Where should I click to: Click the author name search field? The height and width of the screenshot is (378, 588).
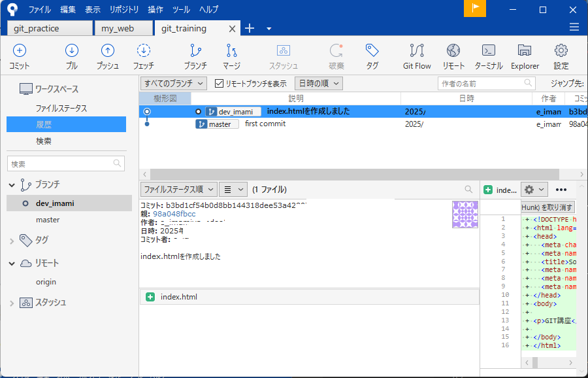pyautogui.click(x=482, y=84)
